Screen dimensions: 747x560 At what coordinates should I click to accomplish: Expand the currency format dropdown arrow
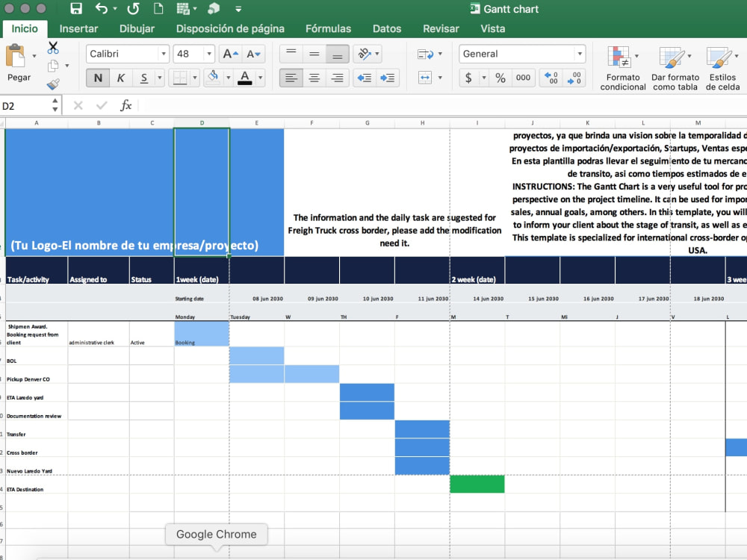484,78
